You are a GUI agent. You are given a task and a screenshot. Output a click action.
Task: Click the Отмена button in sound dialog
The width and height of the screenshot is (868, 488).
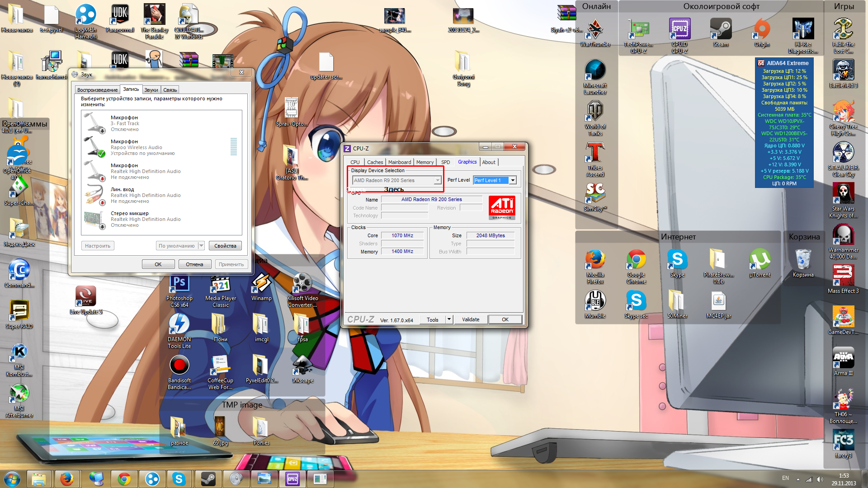coord(194,264)
